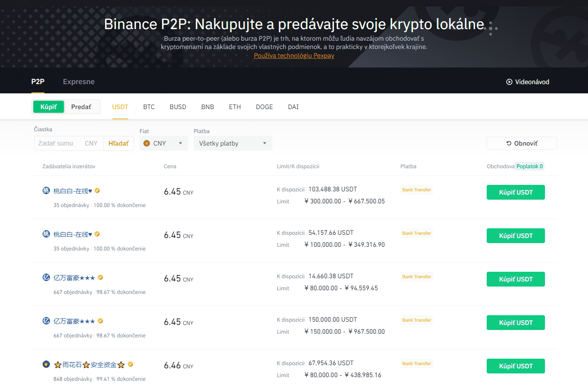The height and width of the screenshot is (391, 588).
Task: Click the Videonávod play icon
Action: pyautogui.click(x=509, y=82)
